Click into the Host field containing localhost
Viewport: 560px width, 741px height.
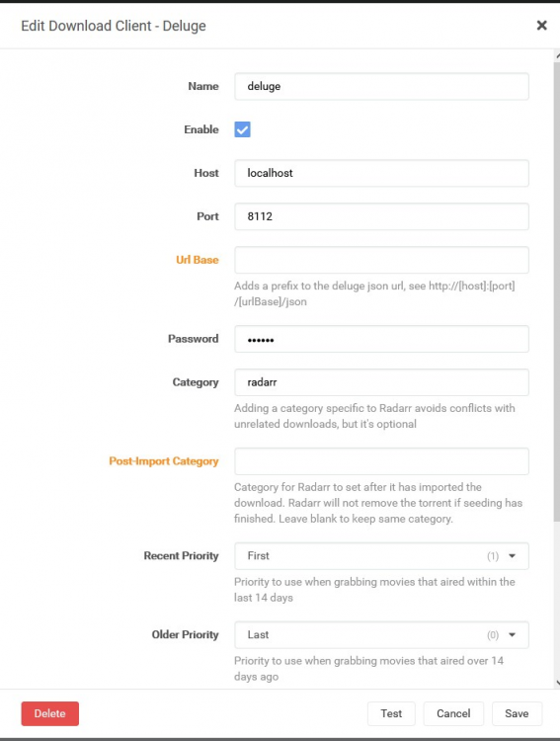click(381, 173)
